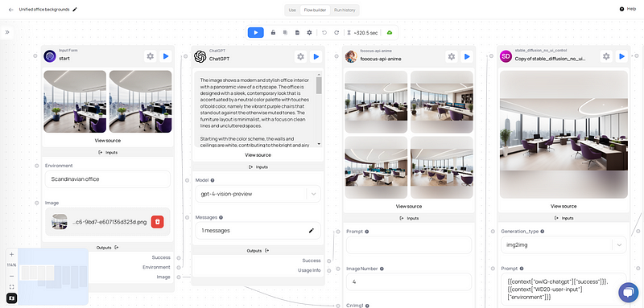The width and height of the screenshot is (644, 308).
Task: Click the empty Prompt field in fooocus node
Action: click(x=409, y=244)
